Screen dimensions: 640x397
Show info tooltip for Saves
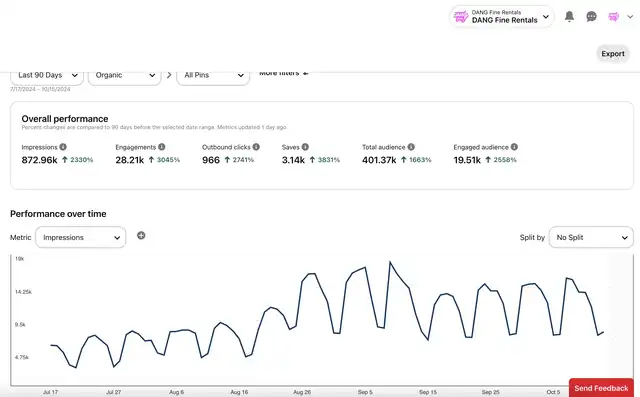305,147
